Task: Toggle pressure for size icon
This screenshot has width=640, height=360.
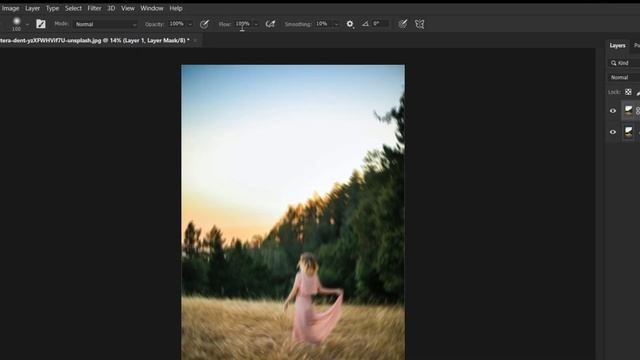Action: [402, 24]
